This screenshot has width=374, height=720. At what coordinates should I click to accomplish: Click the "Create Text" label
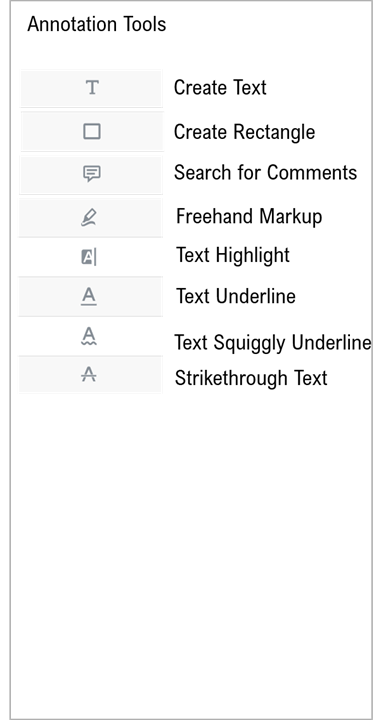(x=220, y=87)
